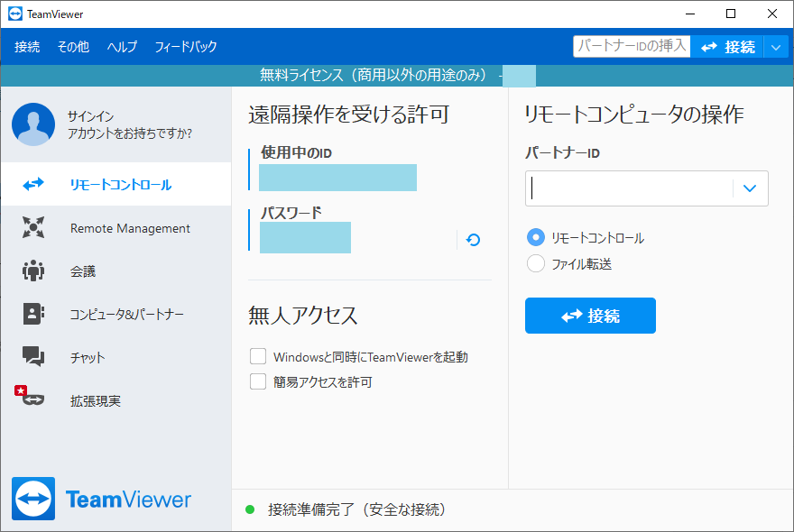Click the masked パスワード value
794x532 pixels.
click(305, 237)
